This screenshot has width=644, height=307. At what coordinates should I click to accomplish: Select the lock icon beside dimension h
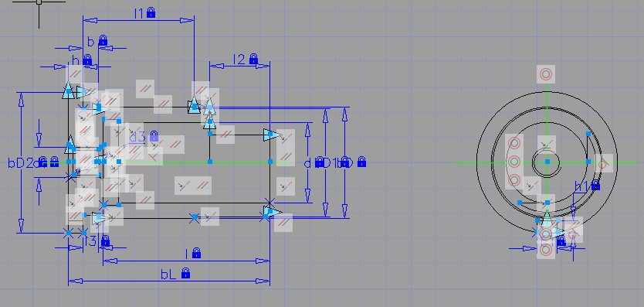pos(87,60)
